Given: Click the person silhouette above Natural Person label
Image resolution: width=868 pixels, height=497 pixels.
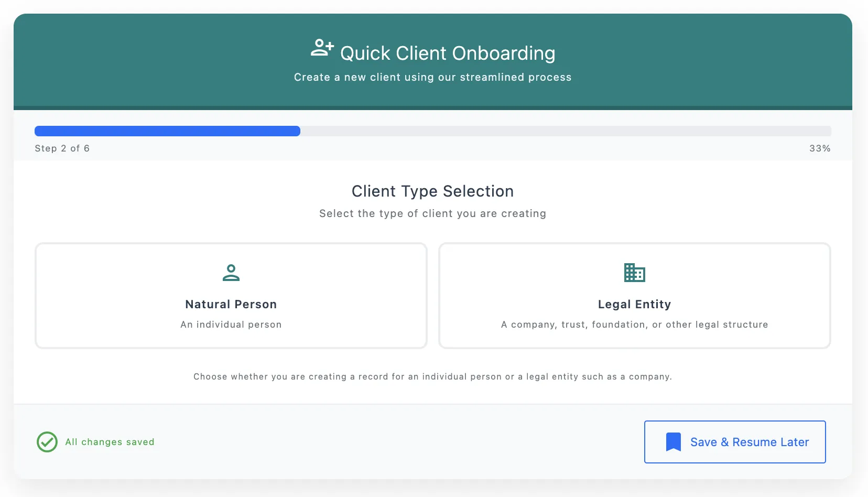Looking at the screenshot, I should tap(231, 273).
